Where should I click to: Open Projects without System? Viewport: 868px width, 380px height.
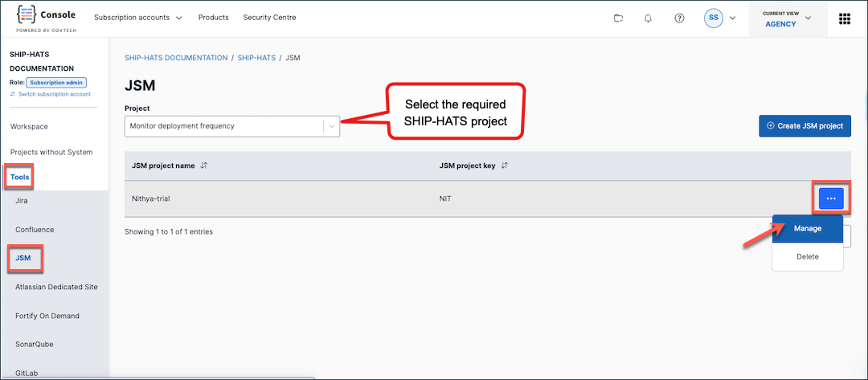click(51, 152)
